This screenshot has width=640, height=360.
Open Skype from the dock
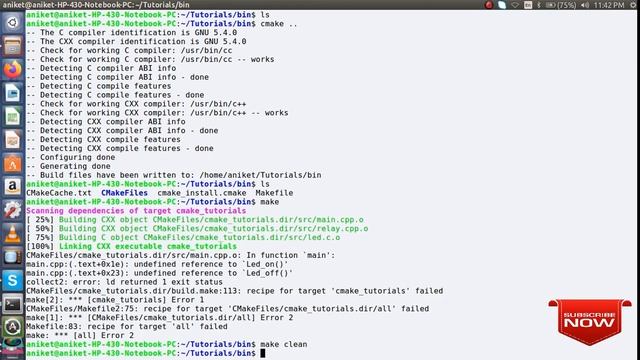[x=12, y=280]
